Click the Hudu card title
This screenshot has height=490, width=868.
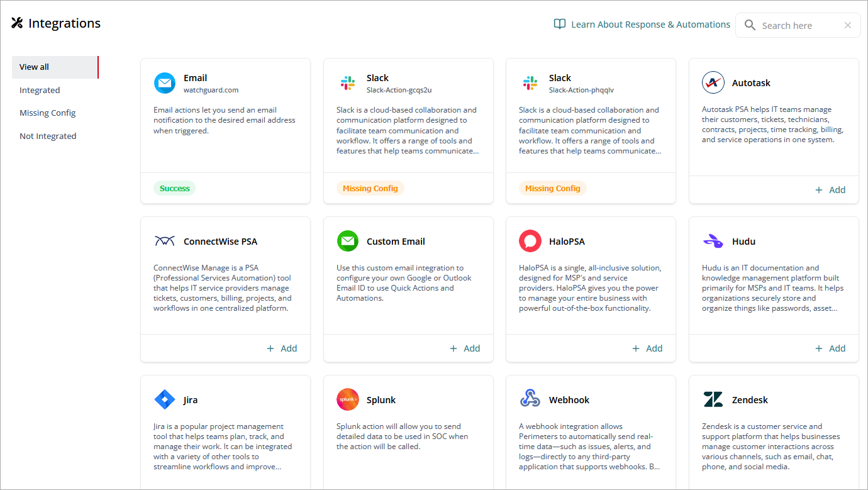(x=743, y=242)
